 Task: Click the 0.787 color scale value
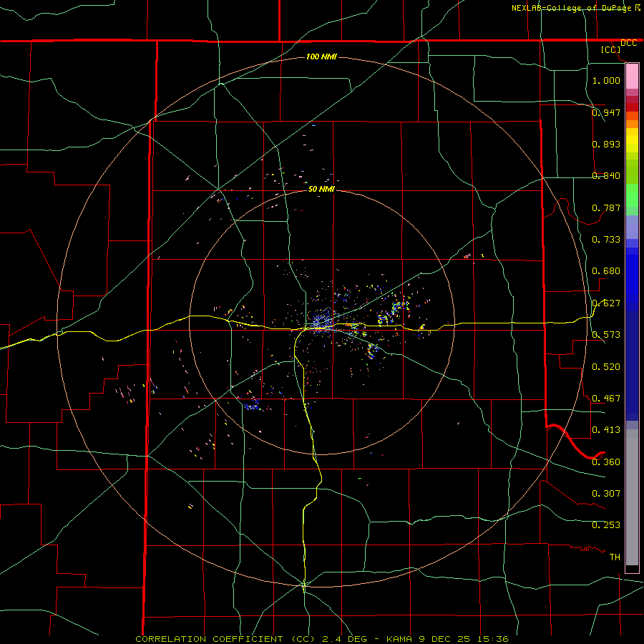[606, 208]
